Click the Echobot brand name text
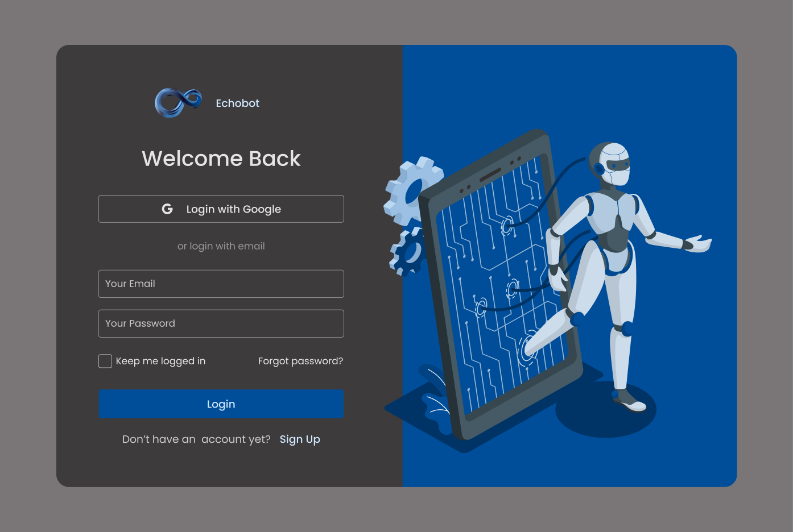 237,103
